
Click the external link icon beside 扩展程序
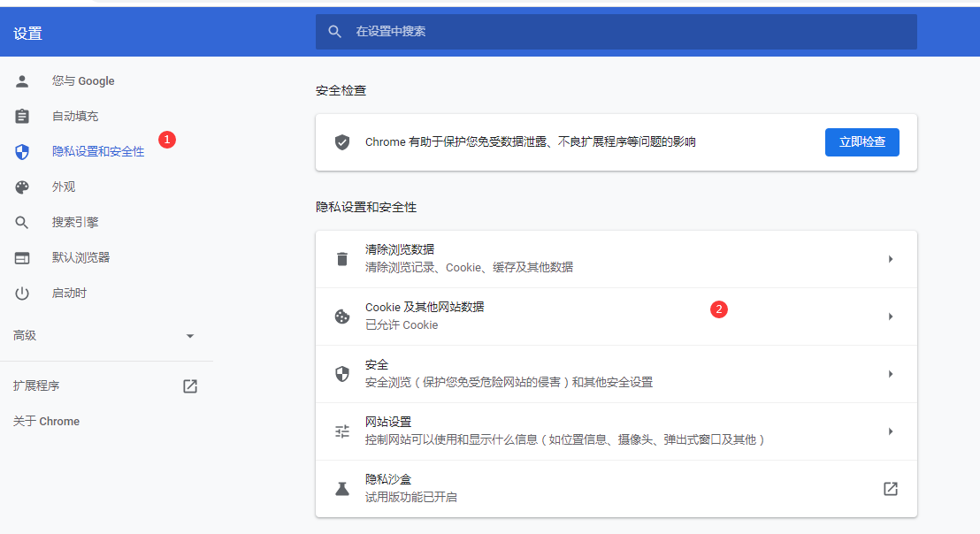point(190,386)
